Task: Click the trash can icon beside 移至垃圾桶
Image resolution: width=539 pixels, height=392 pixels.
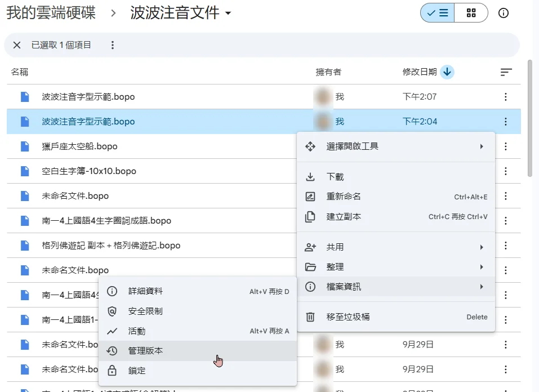Action: tap(310, 317)
